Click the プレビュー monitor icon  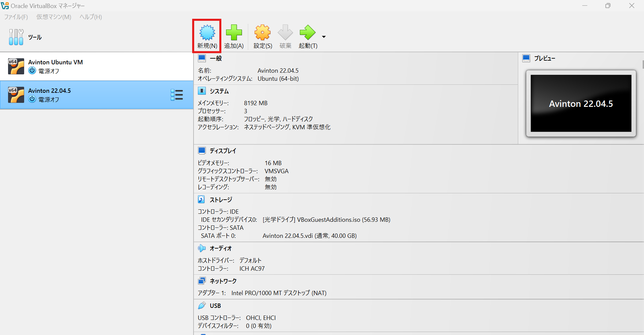tap(526, 58)
